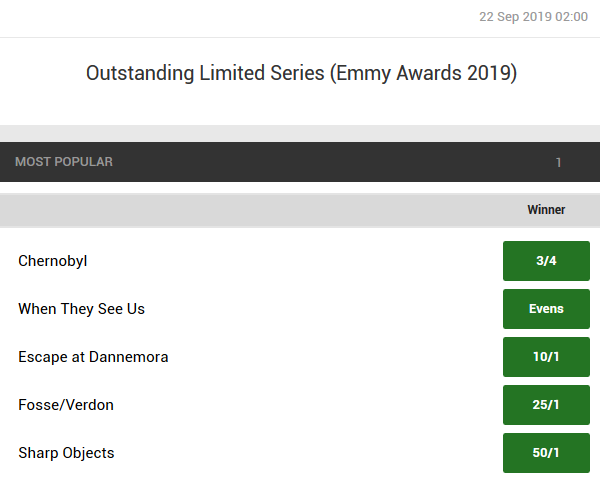Collapse the MOST POPULAR section header
600x480 pixels.
point(300,162)
